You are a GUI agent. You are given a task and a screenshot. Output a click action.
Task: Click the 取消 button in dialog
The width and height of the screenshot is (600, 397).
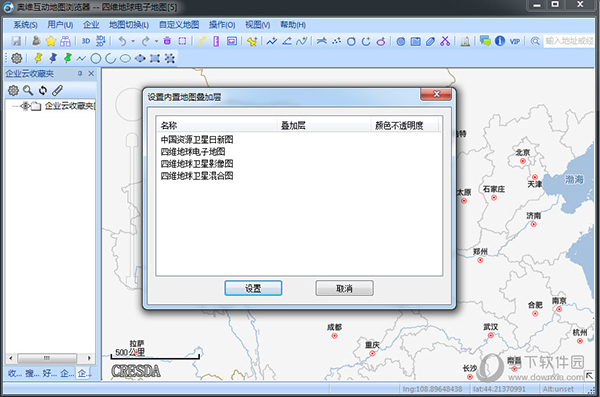click(344, 288)
